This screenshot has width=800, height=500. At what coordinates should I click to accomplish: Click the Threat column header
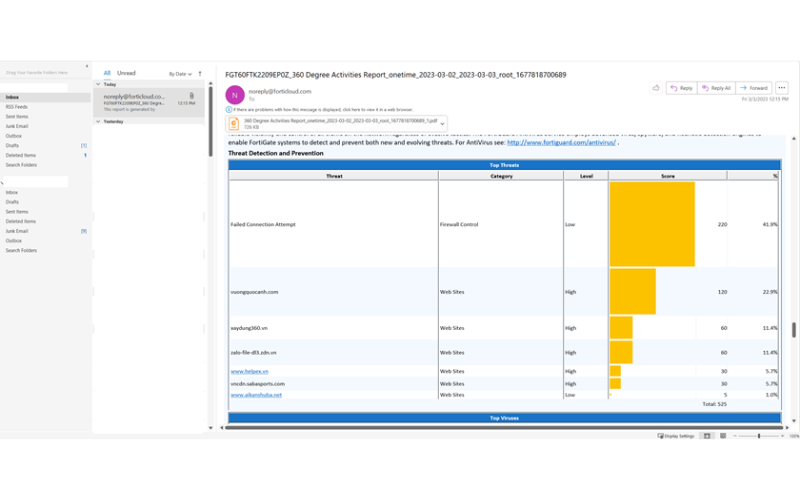[x=334, y=176]
